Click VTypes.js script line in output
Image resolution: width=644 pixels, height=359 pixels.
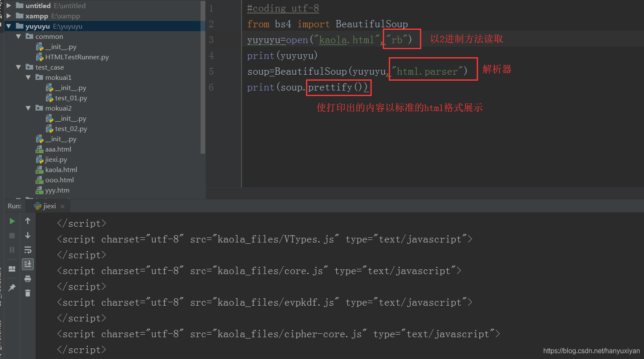pyautogui.click(x=265, y=239)
